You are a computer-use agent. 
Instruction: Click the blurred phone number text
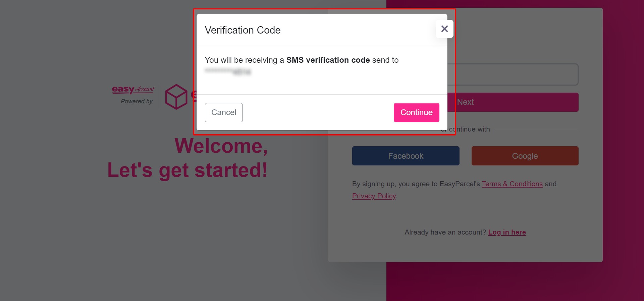tap(227, 71)
